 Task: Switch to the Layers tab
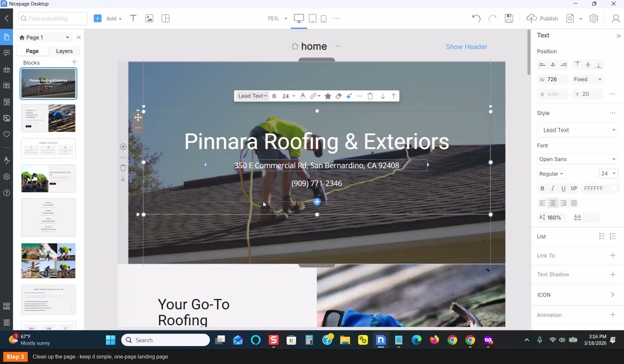(64, 51)
